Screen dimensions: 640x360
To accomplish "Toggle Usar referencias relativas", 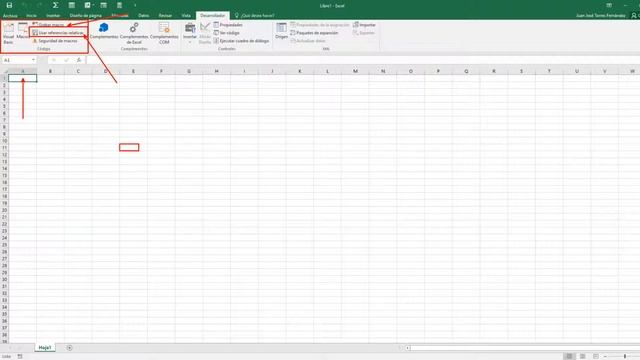I will [x=58, y=33].
